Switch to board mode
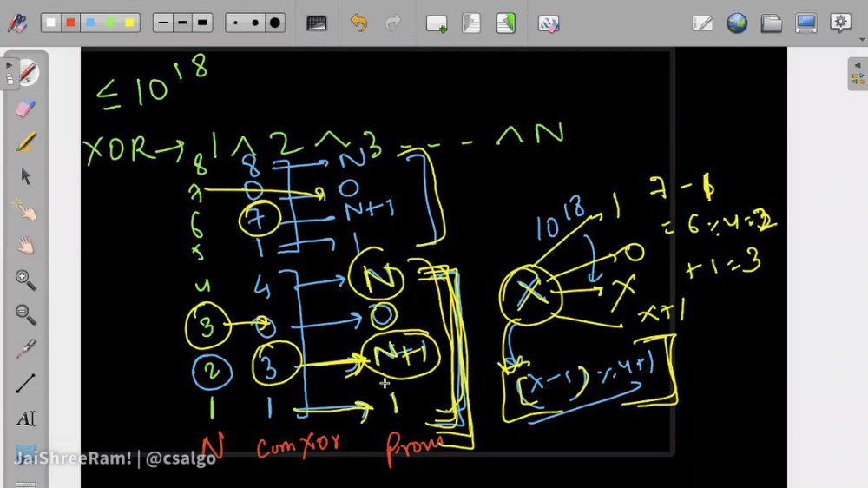 pyautogui.click(x=702, y=23)
